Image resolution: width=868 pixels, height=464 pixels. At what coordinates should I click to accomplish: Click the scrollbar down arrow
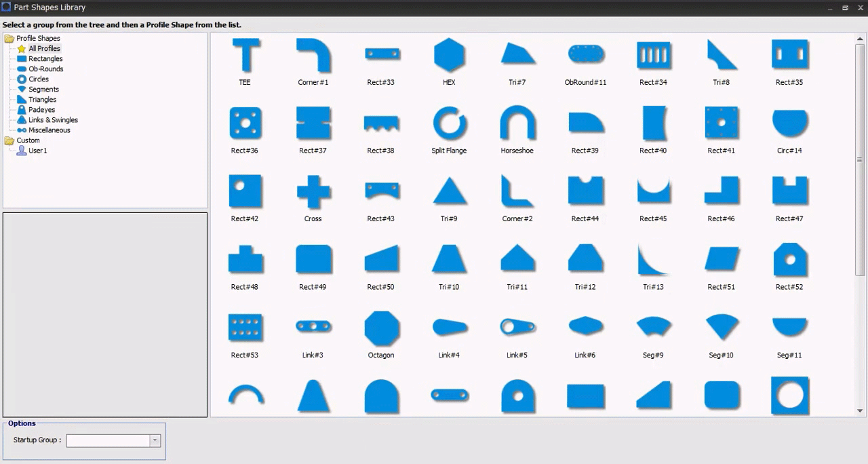[860, 410]
